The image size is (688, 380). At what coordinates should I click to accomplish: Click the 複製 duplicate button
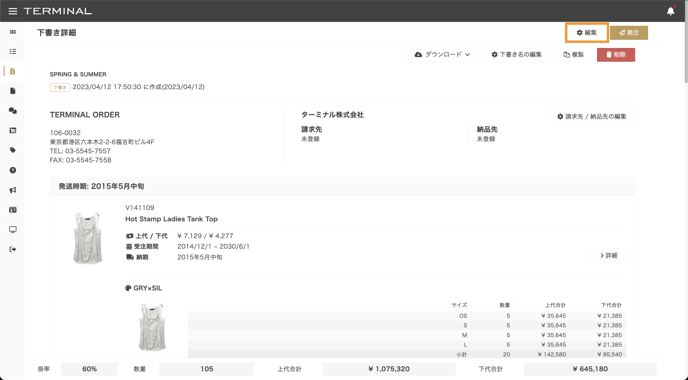tap(574, 54)
